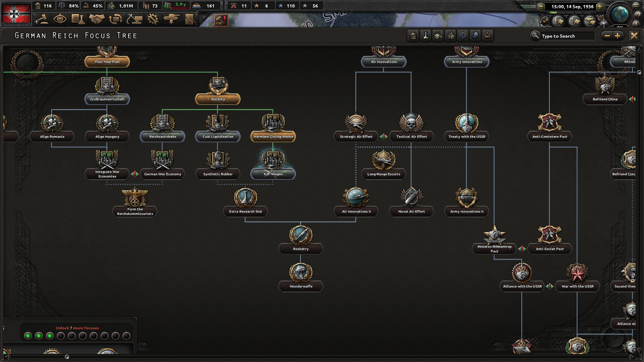Toggle the industry factory focus filter
Viewport: 644px width, 362px height.
pos(438,36)
